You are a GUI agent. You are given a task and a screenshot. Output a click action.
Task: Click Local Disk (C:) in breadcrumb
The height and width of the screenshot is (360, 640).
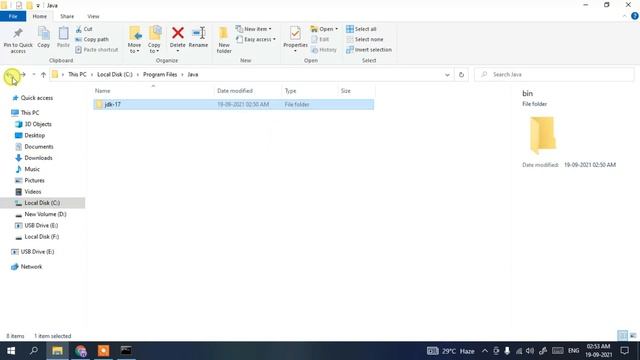click(x=115, y=75)
